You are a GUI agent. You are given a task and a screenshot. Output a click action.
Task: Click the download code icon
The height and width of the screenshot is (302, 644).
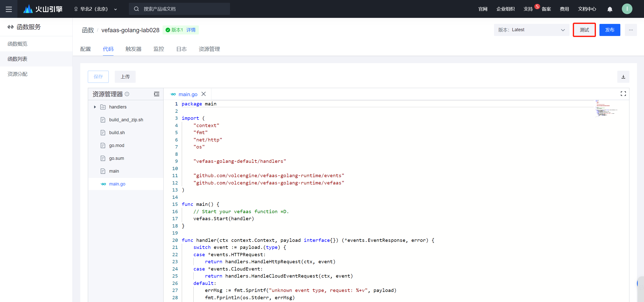623,77
